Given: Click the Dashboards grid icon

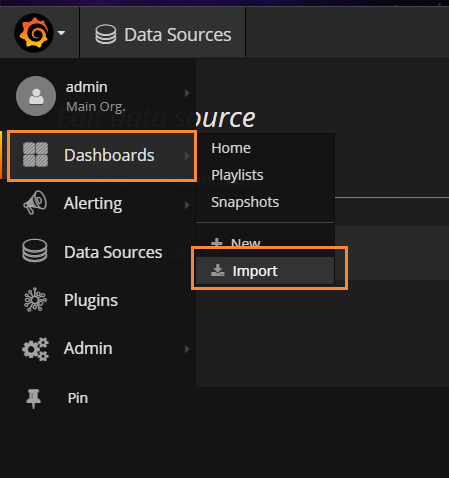Looking at the screenshot, I should 35,155.
